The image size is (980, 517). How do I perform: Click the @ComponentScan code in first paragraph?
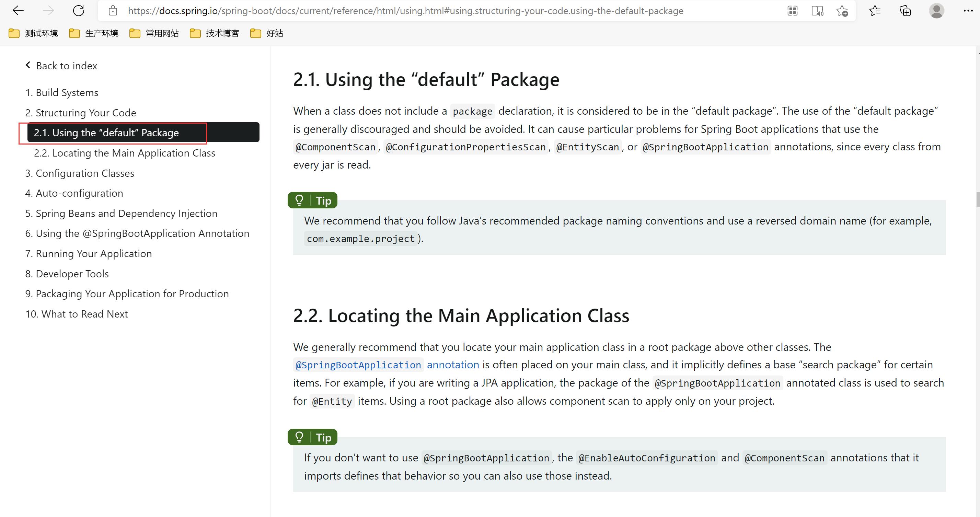point(336,147)
